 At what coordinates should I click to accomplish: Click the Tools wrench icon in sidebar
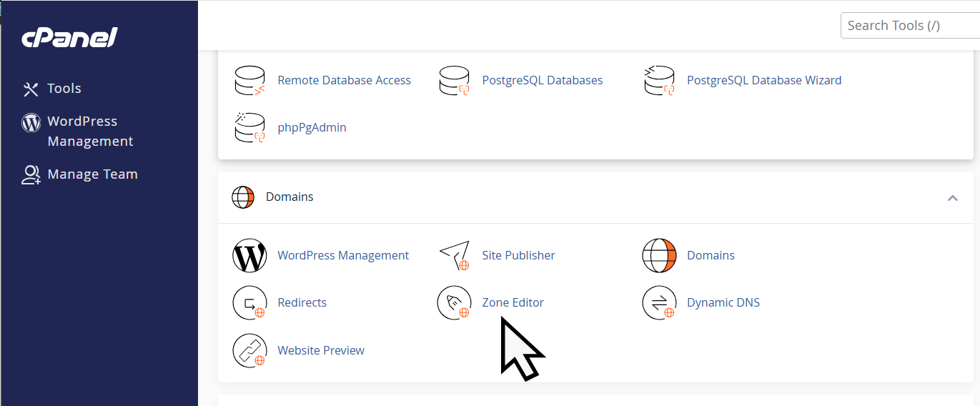point(31,89)
